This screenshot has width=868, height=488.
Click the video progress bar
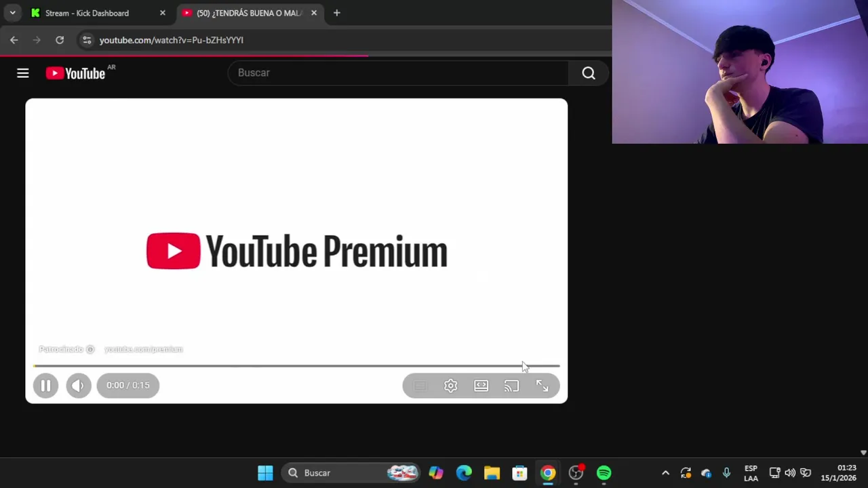[x=296, y=366]
